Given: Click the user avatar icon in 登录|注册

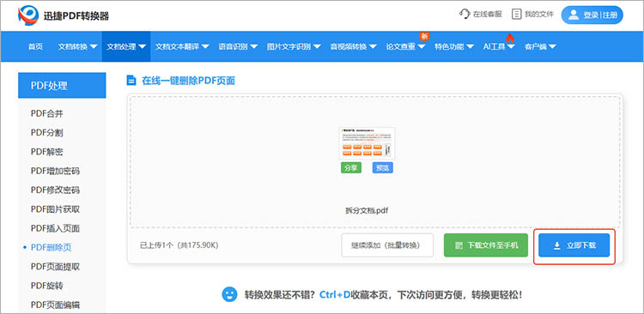Looking at the screenshot, I should [x=574, y=15].
